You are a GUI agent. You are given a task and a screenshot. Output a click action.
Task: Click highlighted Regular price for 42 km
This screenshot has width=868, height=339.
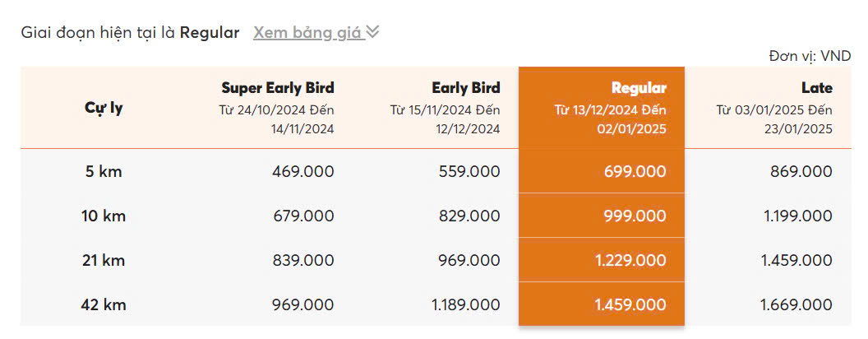coord(630,305)
